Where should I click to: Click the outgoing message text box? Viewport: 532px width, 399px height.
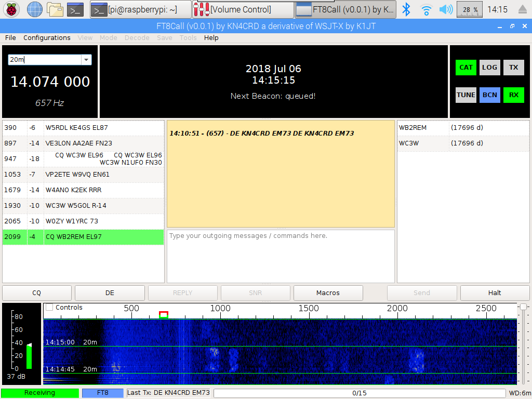[x=281, y=256]
